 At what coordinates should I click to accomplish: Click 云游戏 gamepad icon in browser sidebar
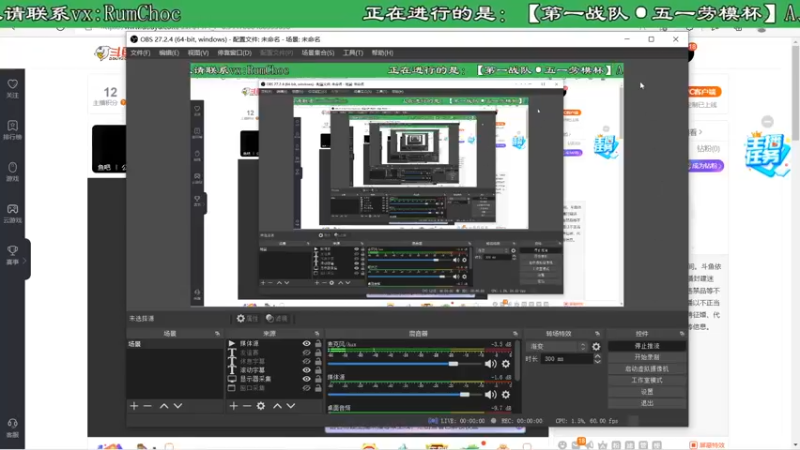pyautogui.click(x=12, y=209)
